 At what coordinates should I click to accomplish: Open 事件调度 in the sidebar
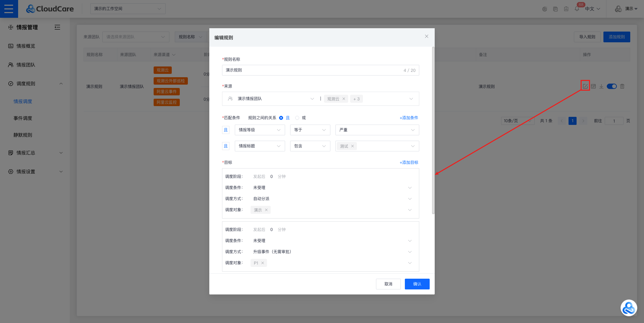point(23,118)
